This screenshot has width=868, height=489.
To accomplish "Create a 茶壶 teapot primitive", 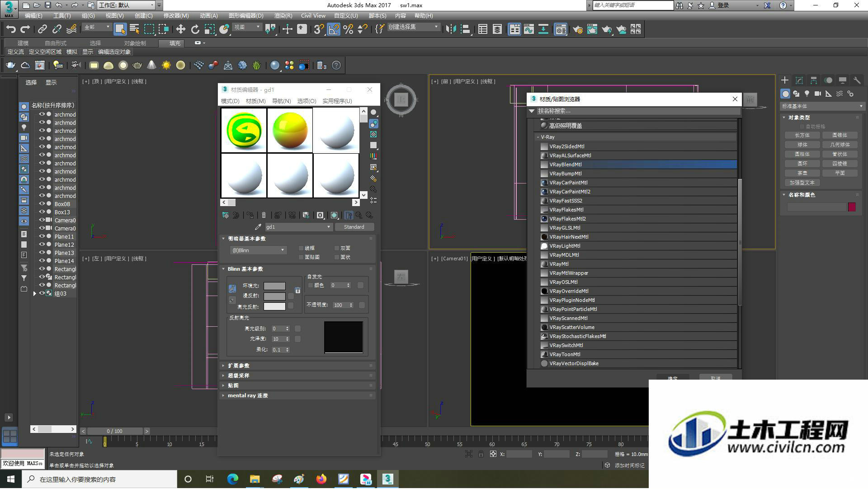I will [802, 173].
